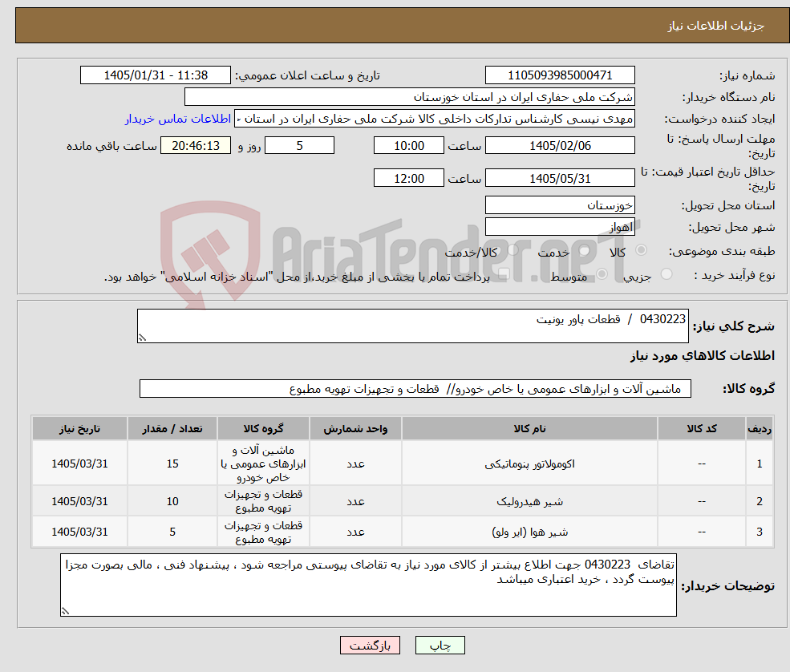Click item name شیر هوا (ایر ولو)
Image resolution: width=790 pixels, height=672 pixels.
coord(529,532)
